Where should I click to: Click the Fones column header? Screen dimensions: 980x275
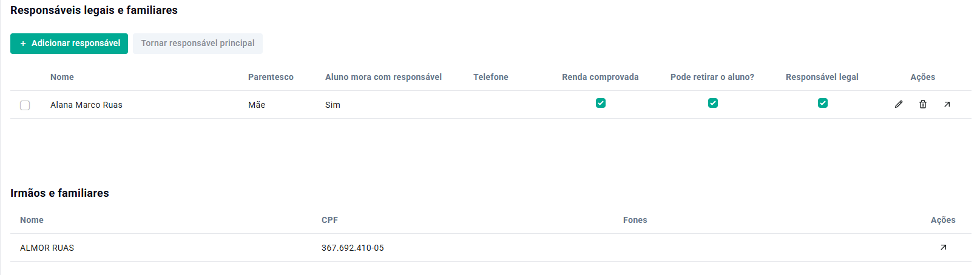[635, 220]
